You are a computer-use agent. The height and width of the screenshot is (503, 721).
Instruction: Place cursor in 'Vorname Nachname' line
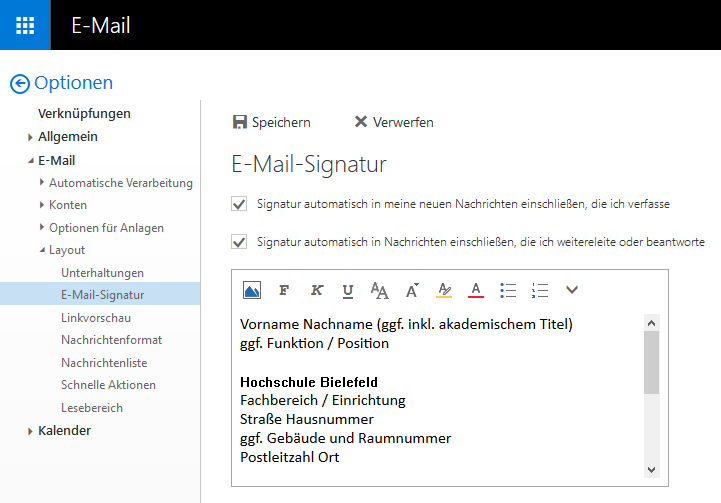[406, 324]
